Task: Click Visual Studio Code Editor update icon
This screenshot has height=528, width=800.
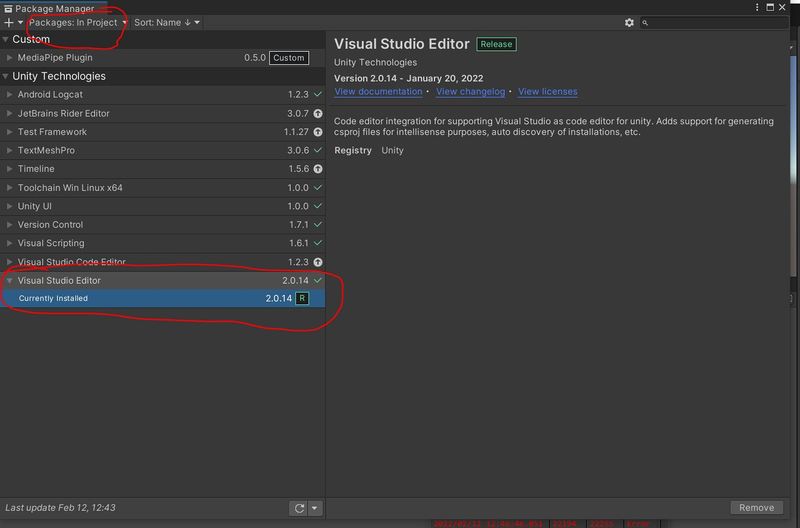Action: 318,262
